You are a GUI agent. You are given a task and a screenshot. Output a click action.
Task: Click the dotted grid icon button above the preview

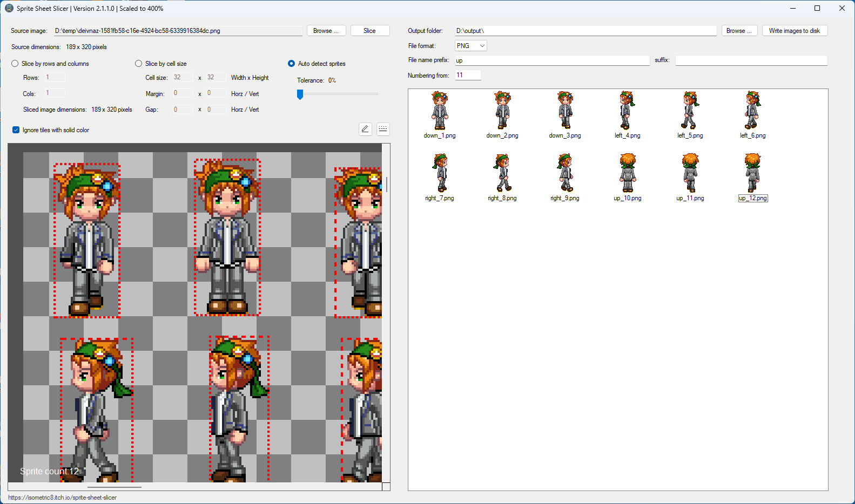click(383, 129)
